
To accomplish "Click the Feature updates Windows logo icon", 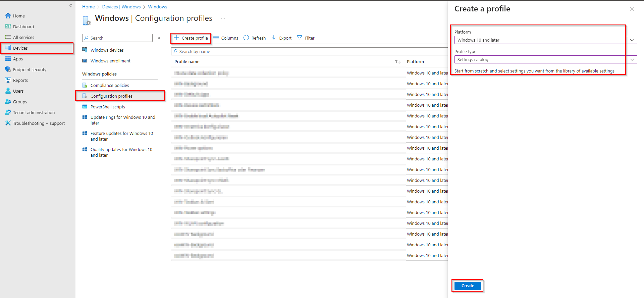I will point(85,134).
